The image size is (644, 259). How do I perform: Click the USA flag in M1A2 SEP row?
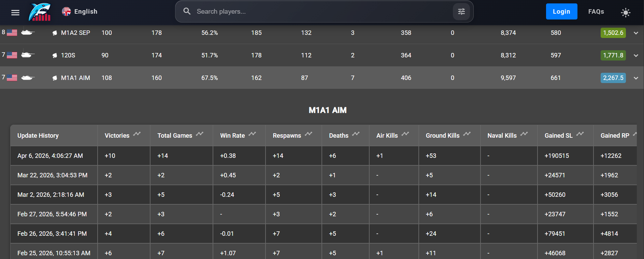click(x=12, y=32)
